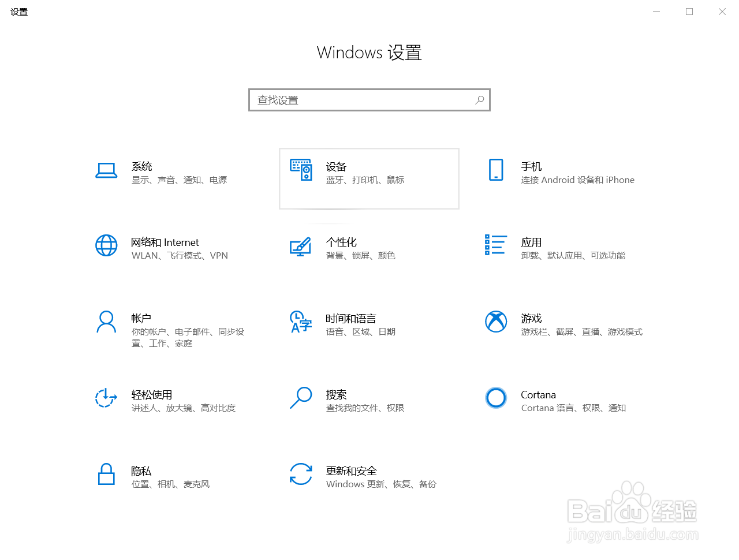739x560 pixels.
Task: Focus the 查找设置 search field
Action: [x=369, y=100]
